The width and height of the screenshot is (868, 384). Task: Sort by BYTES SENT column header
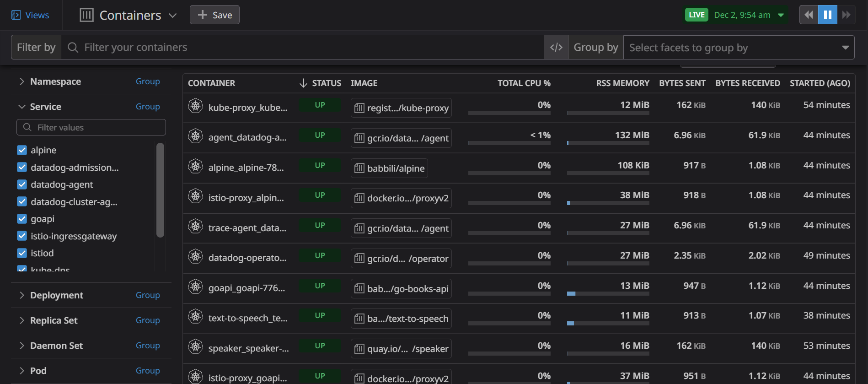682,83
